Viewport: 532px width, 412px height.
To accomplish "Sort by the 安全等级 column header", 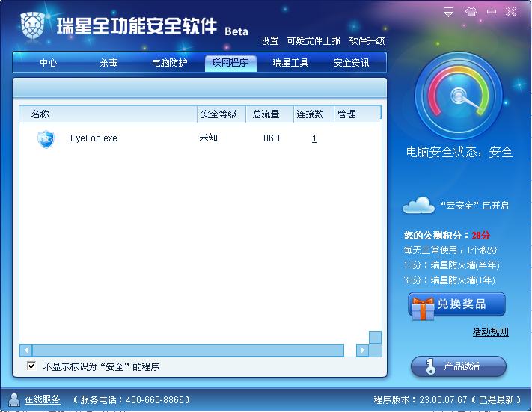I will click(221, 114).
